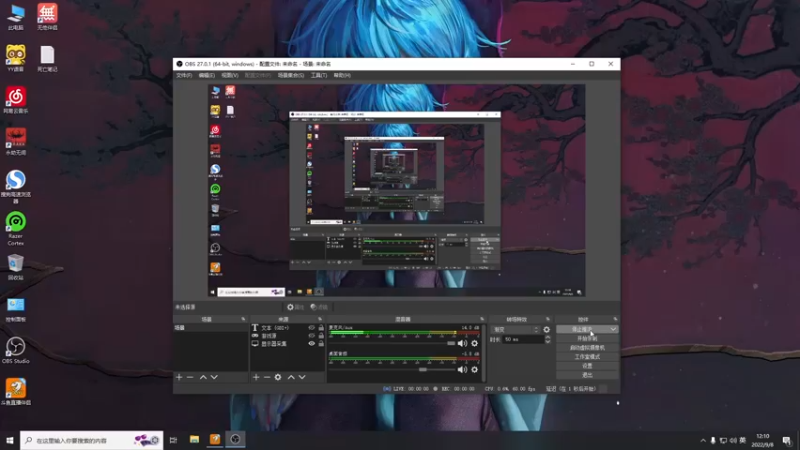Toggle the lock on 游戏源 source
This screenshot has height=450, width=800.
321,336
